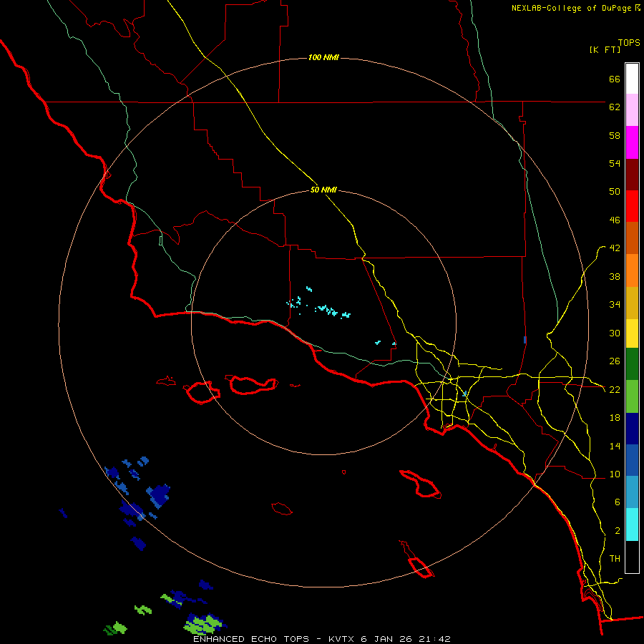Click legend value 38
Viewport: 644px width, 644px height.
pos(615,276)
